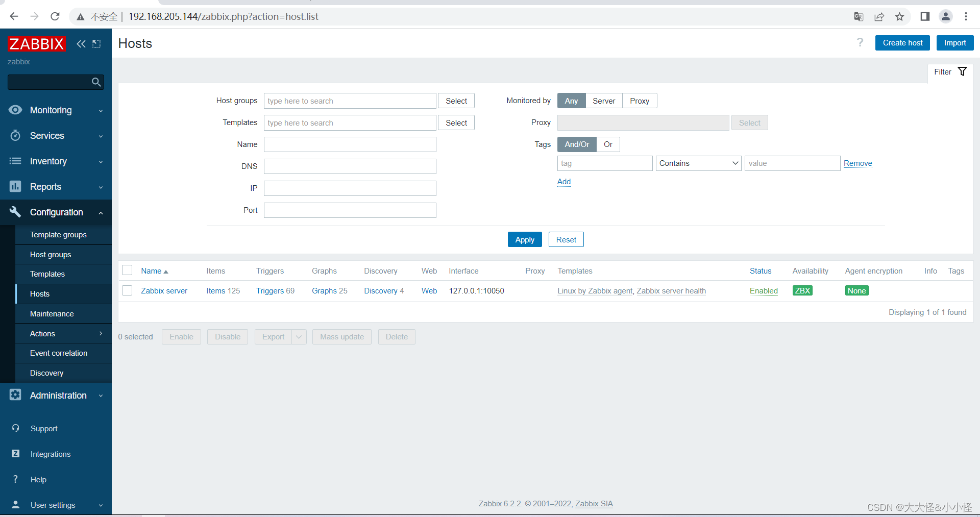Viewport: 980px width, 517px height.
Task: Open the Contains tag operator dropdown
Action: tap(698, 163)
